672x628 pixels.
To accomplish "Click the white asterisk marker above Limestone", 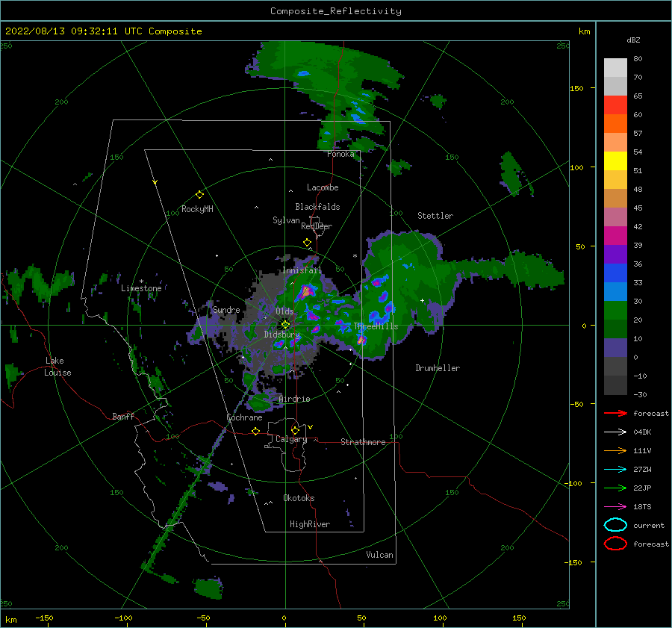I will click(141, 282).
